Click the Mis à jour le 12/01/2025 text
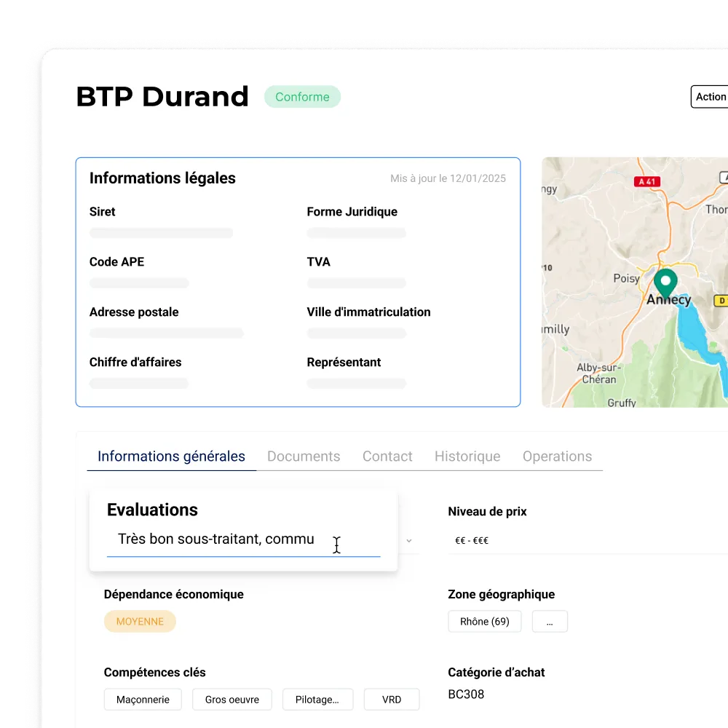The height and width of the screenshot is (728, 728). pos(448,178)
